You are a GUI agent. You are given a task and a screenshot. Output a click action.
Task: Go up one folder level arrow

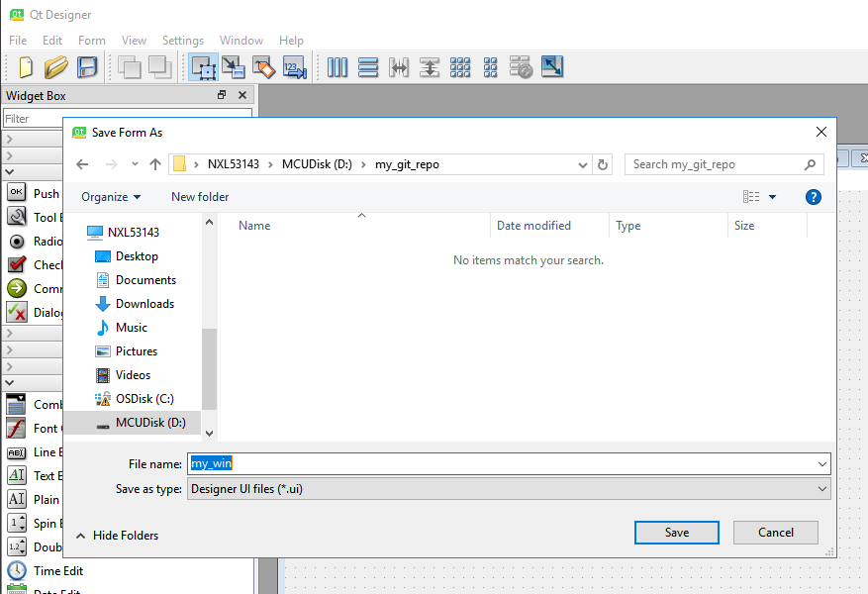pos(155,164)
